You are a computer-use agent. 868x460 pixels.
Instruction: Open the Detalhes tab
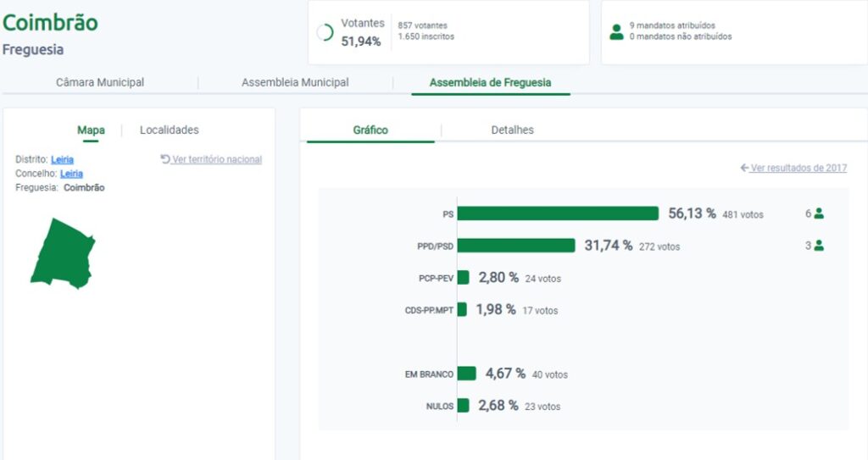click(513, 130)
